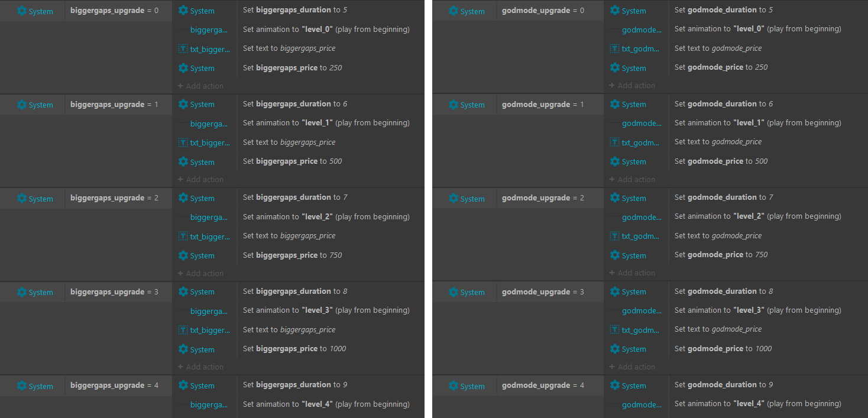Select 'Set text to godmode_price' in godmode_upgrade = 2
Screen dimensions: 868x418
click(x=718, y=236)
